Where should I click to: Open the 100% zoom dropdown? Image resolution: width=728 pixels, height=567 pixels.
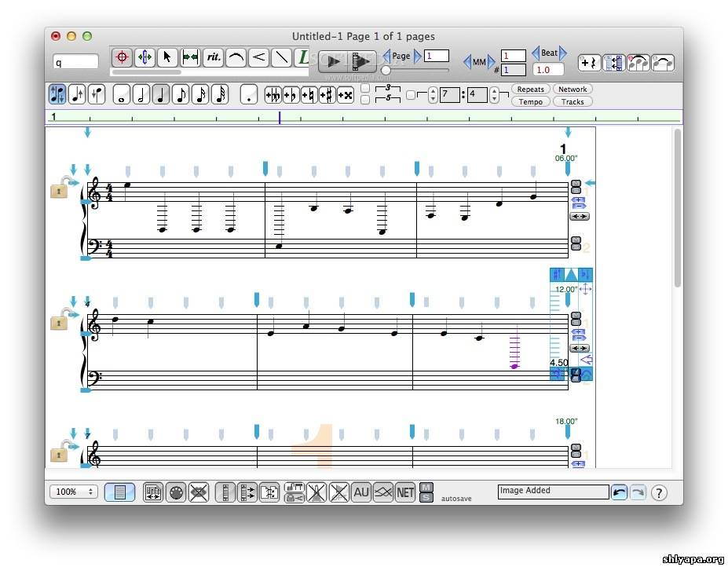point(73,492)
